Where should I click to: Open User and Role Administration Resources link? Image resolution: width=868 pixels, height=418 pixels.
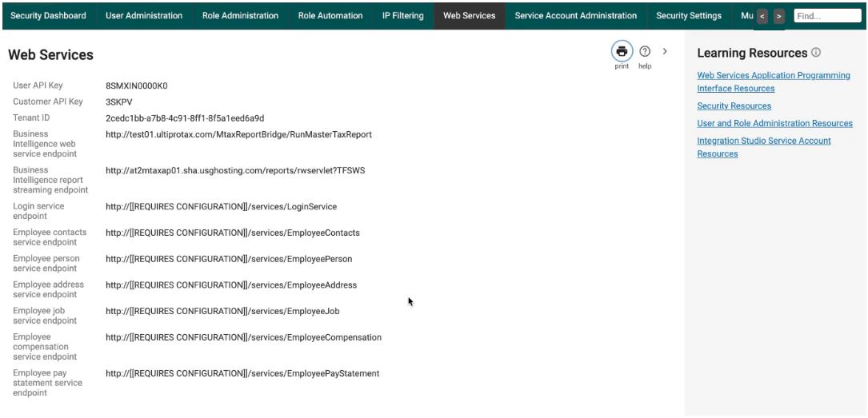pos(774,123)
